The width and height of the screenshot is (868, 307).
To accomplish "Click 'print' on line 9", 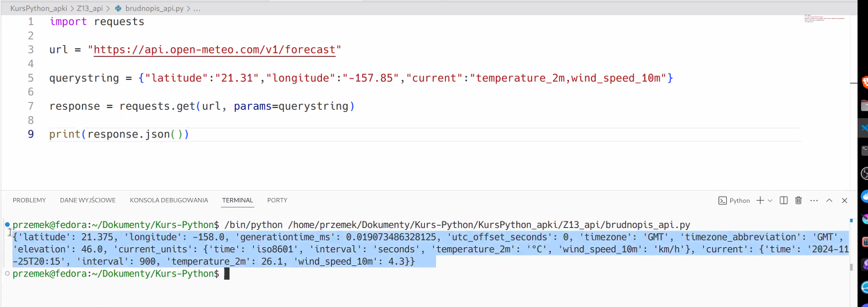I will tap(65, 134).
